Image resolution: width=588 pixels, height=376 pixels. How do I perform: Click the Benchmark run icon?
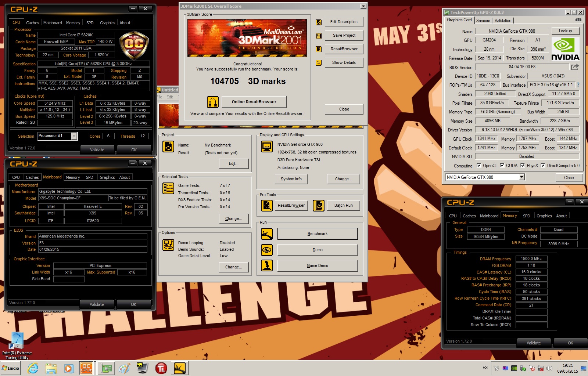click(267, 234)
